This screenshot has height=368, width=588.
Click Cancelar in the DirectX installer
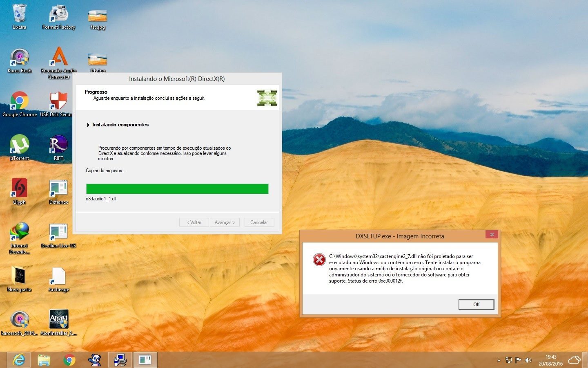coord(259,222)
